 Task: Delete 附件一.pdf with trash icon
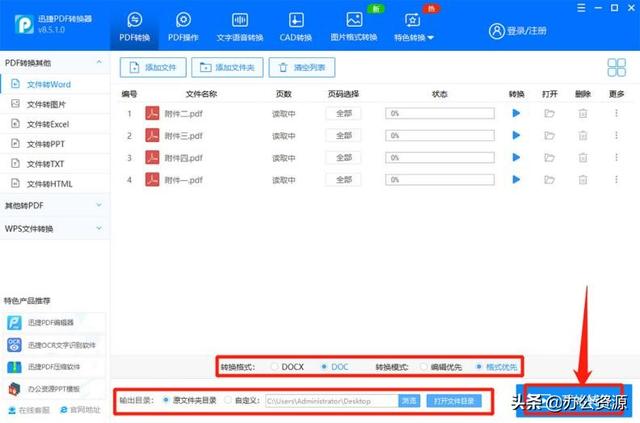point(583,179)
